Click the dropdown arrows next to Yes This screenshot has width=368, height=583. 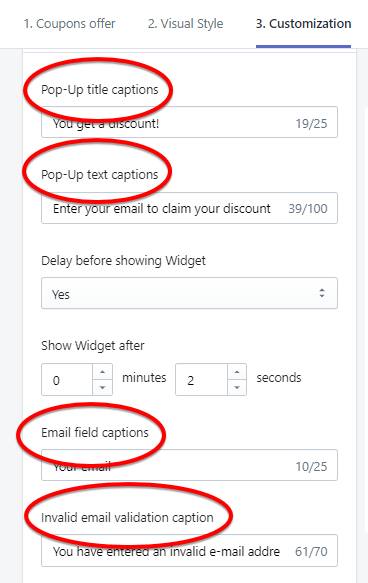pyautogui.click(x=322, y=293)
